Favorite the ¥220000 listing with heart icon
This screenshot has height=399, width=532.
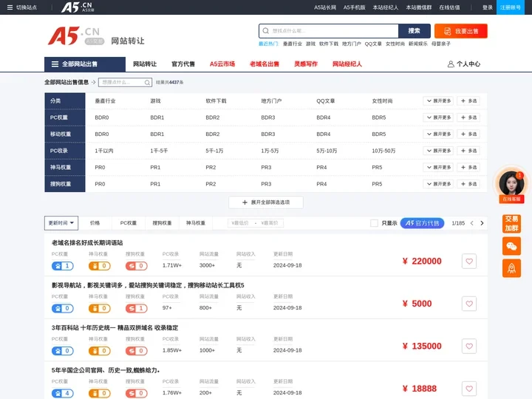pyautogui.click(x=469, y=262)
